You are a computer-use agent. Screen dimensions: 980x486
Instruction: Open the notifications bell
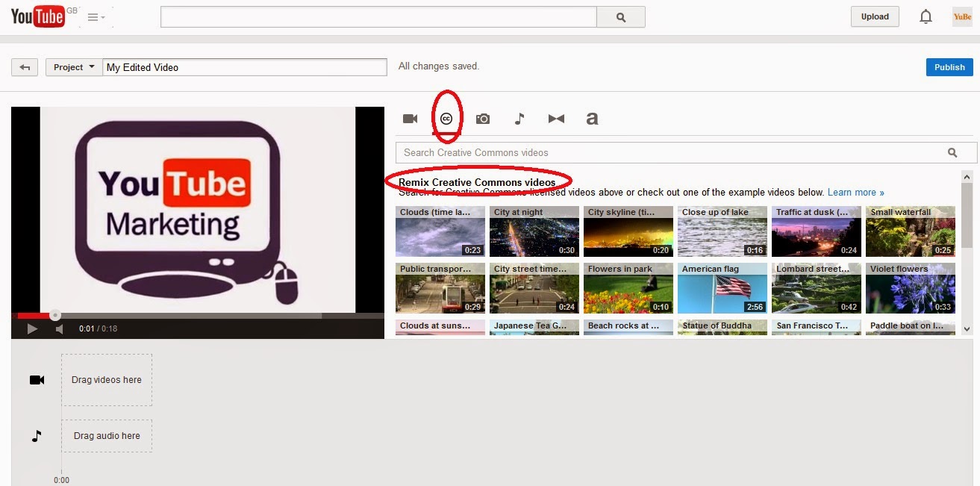coord(926,16)
